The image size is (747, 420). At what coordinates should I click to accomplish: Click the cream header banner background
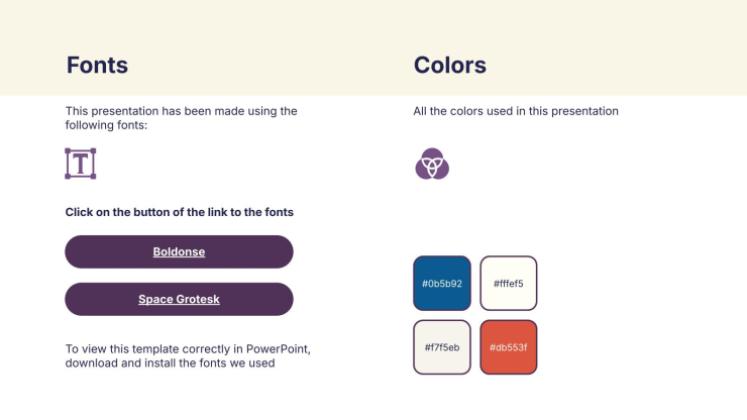[300, 25]
